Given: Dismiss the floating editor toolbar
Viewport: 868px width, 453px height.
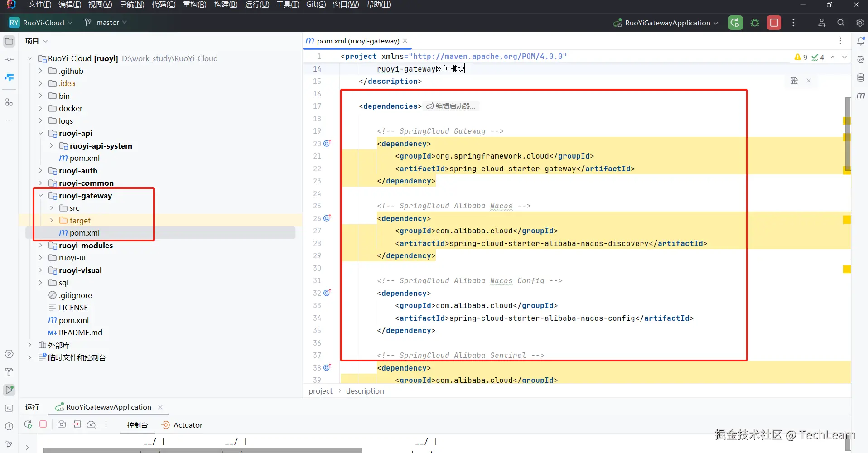Looking at the screenshot, I should click(x=809, y=81).
